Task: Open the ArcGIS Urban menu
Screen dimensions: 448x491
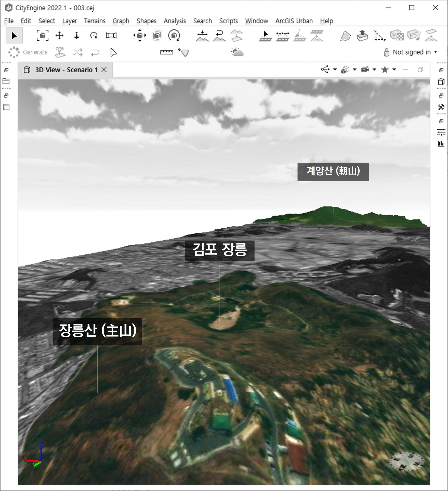Action: [x=294, y=21]
